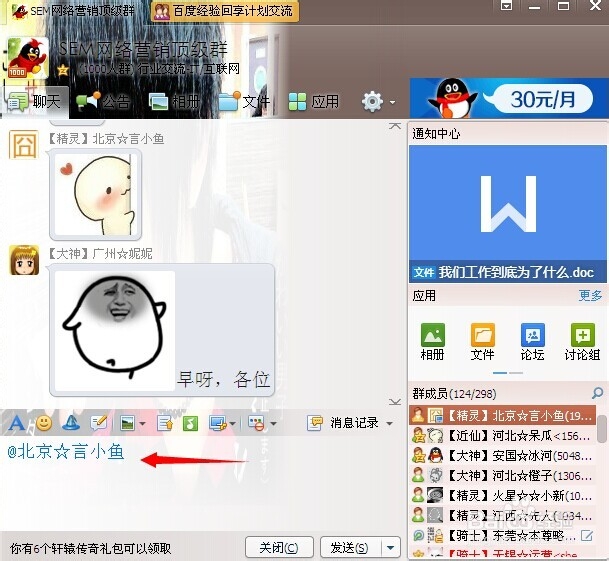Click the message input field

[202, 484]
